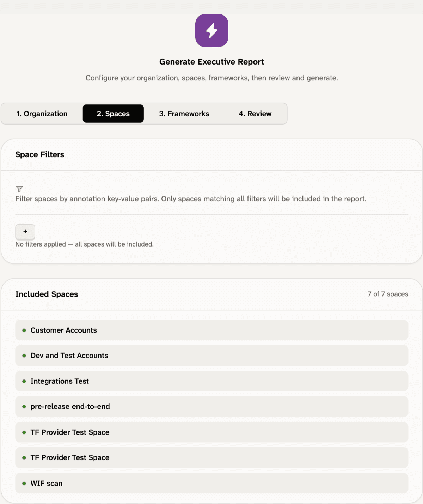This screenshot has width=423, height=504.
Task: Click the purple lightning bolt logo
Action: (x=211, y=30)
